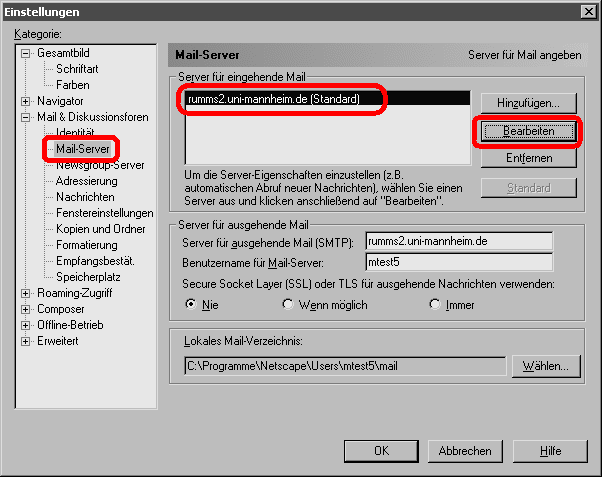This screenshot has height=477, width=602.
Task: Collapse the Gesamtbild tree category
Action: click(x=25, y=53)
